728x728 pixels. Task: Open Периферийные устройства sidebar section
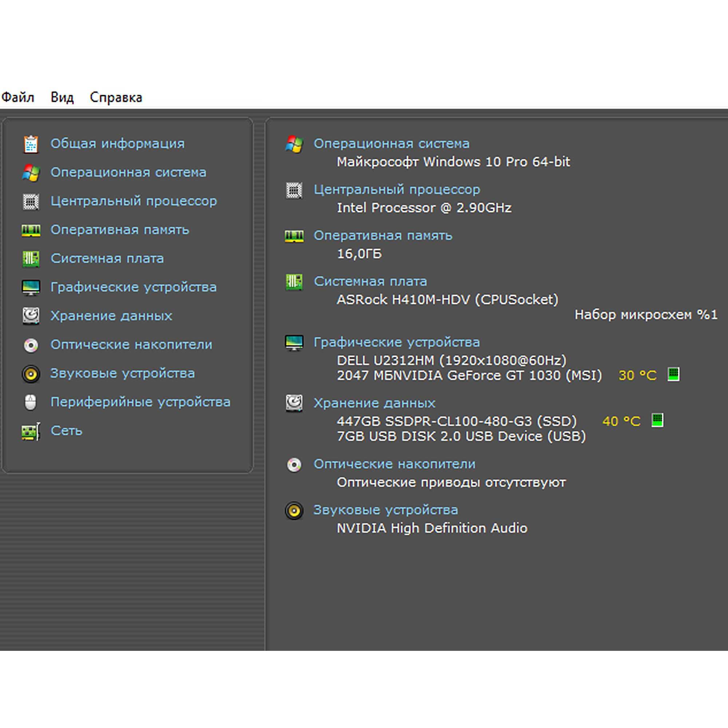click(x=141, y=402)
